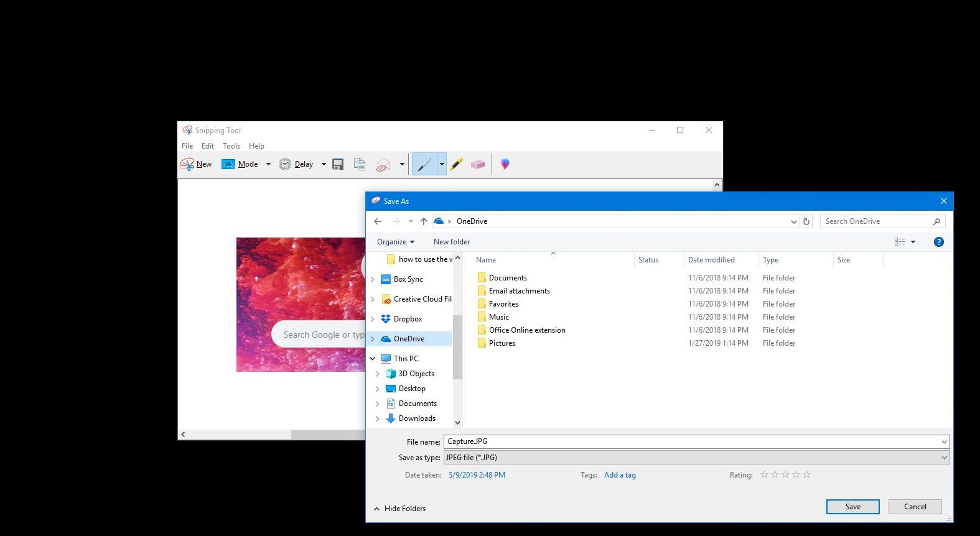Sort by Name column header
Screen dimensions: 980x536
[x=553, y=260]
